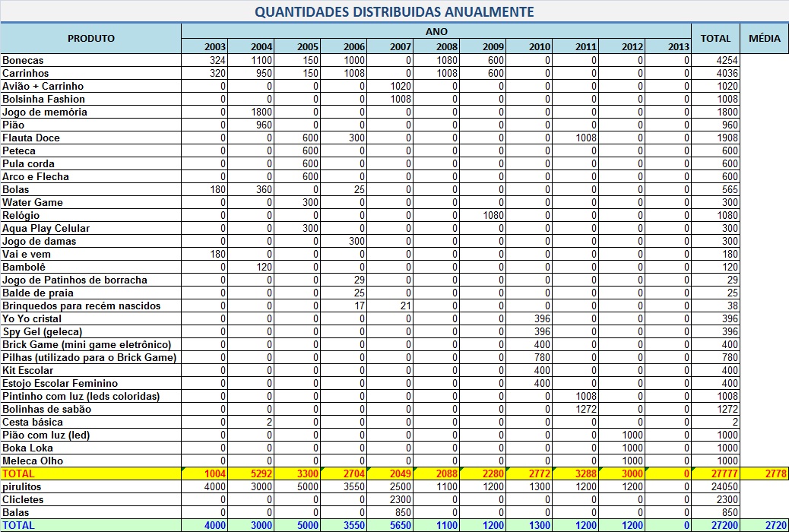Click the ANO header cell

point(436,32)
